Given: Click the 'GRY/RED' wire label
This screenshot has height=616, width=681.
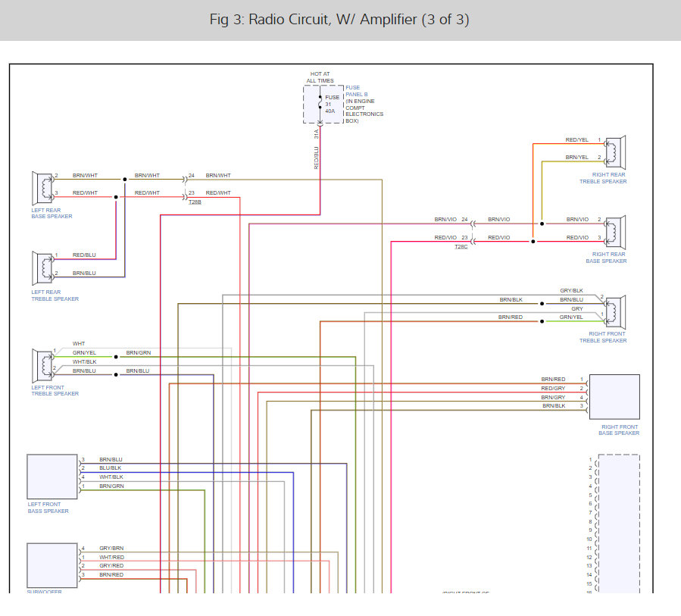Looking at the screenshot, I should [111, 565].
